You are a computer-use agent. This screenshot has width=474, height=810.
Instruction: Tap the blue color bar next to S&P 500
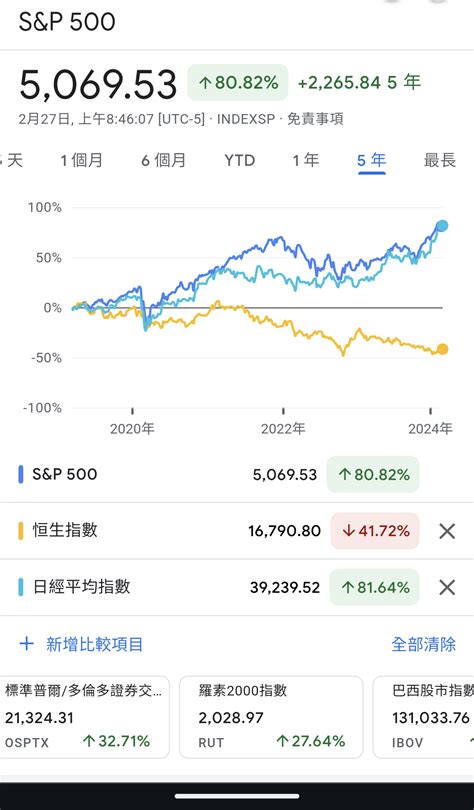point(21,474)
